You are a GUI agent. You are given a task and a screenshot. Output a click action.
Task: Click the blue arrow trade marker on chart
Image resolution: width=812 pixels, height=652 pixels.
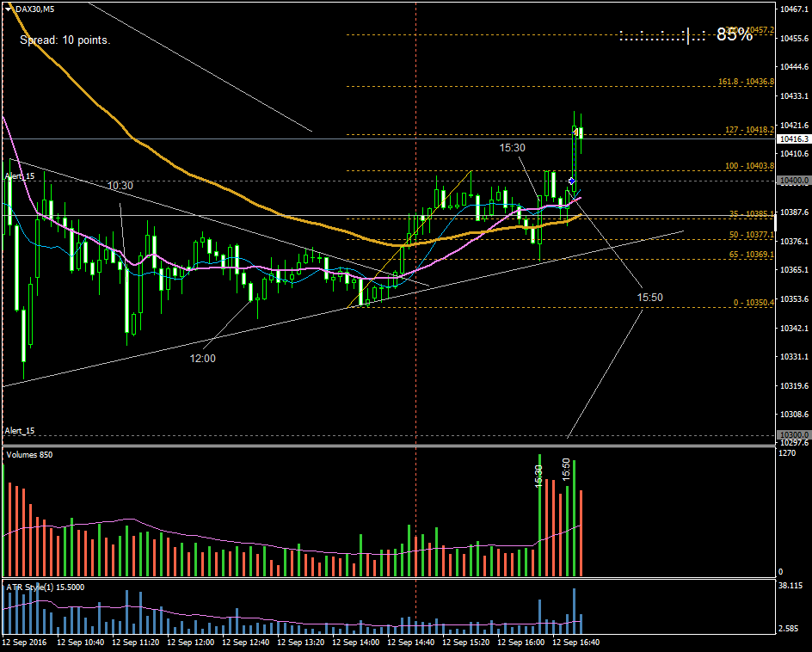pyautogui.click(x=571, y=180)
